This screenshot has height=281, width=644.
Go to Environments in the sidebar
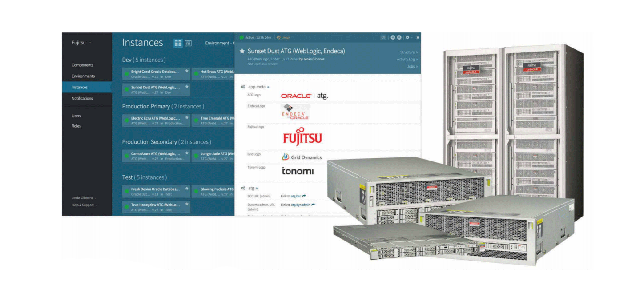83,76
